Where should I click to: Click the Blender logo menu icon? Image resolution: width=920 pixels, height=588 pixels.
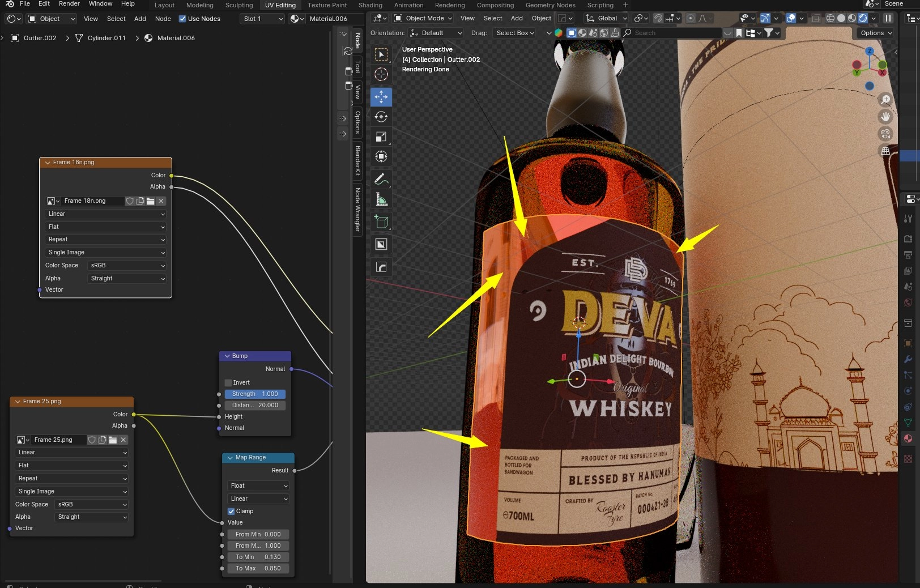click(x=10, y=4)
